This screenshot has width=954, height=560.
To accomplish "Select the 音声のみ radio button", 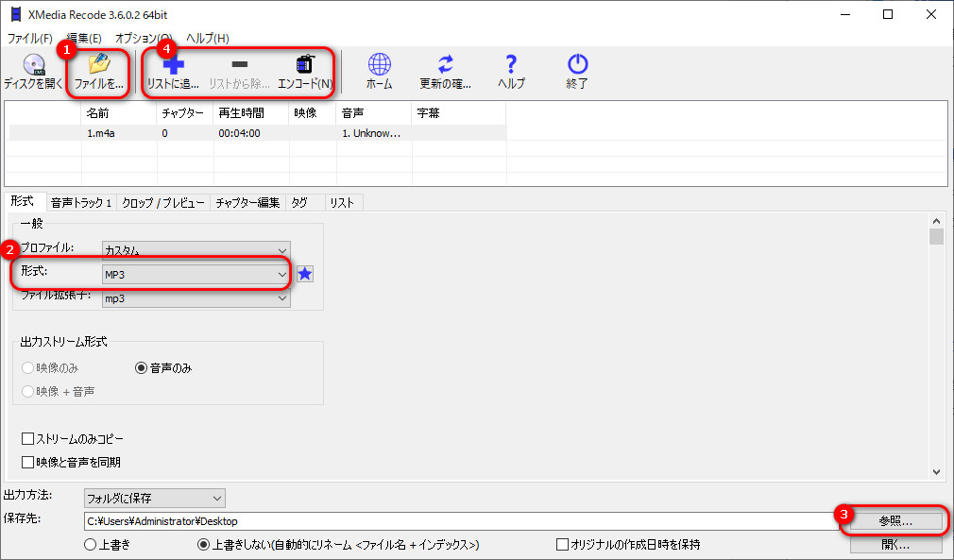I will [141, 368].
